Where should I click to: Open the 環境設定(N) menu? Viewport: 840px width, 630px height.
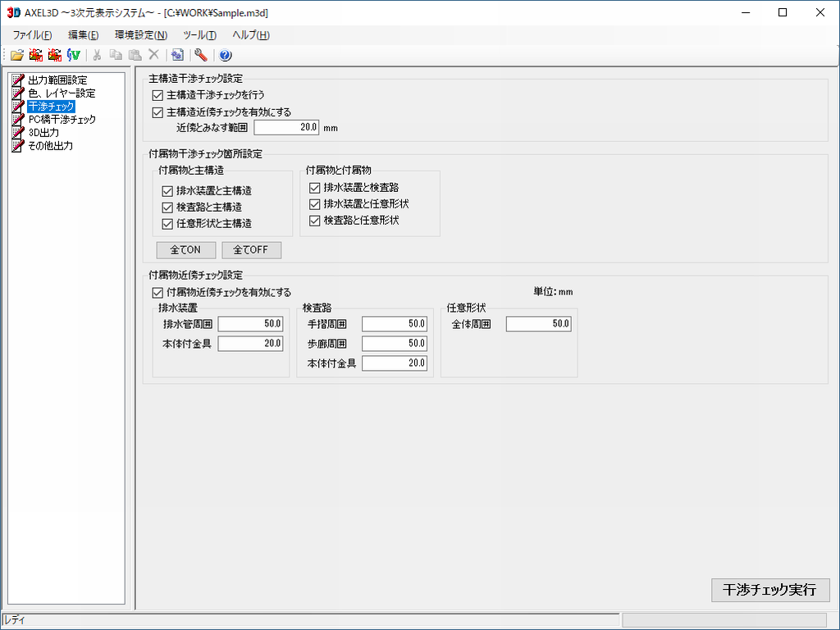(x=140, y=35)
